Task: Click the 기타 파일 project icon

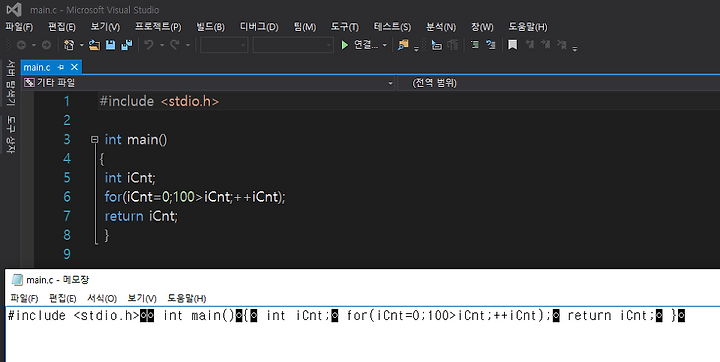Action: tap(29, 83)
